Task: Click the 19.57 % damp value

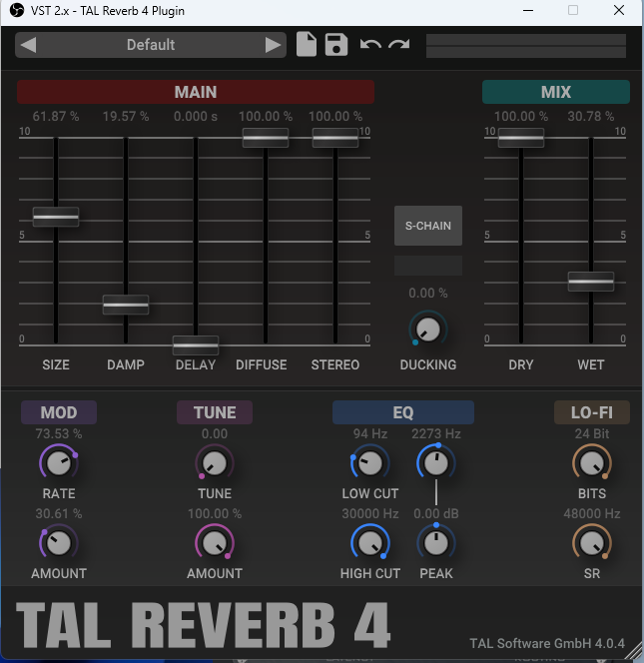Action: point(126,116)
